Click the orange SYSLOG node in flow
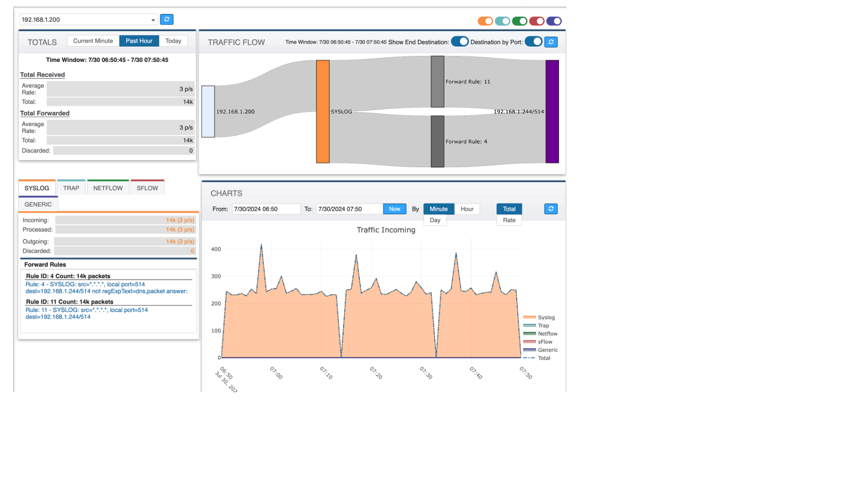The height and width of the screenshot is (488, 868). pyautogui.click(x=322, y=112)
